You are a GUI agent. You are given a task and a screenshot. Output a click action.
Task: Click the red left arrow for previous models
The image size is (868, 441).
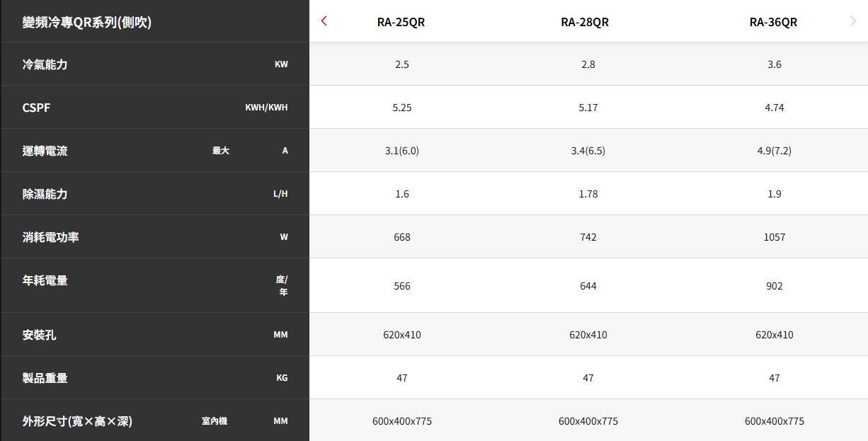(x=324, y=21)
